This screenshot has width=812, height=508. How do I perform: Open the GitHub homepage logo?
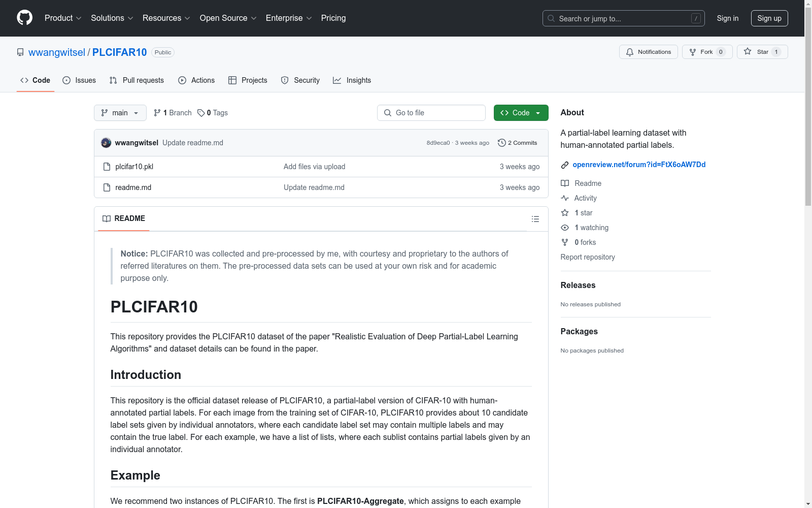pos(24,18)
